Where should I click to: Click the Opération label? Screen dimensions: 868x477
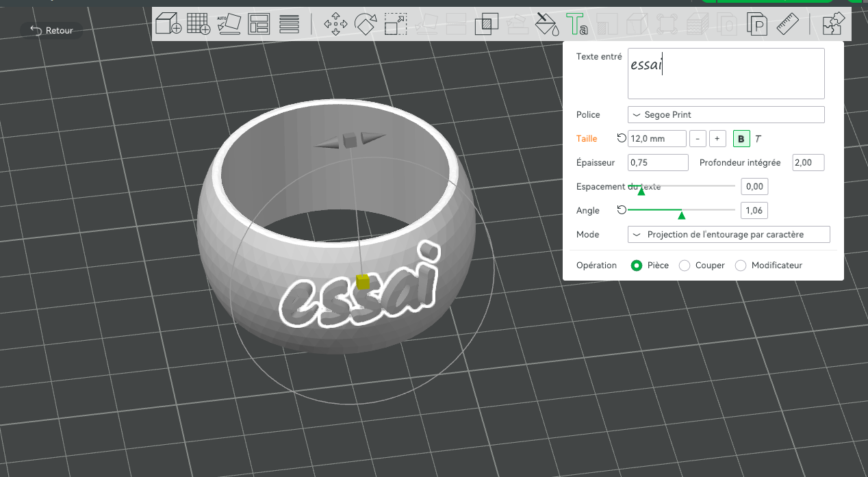(596, 265)
